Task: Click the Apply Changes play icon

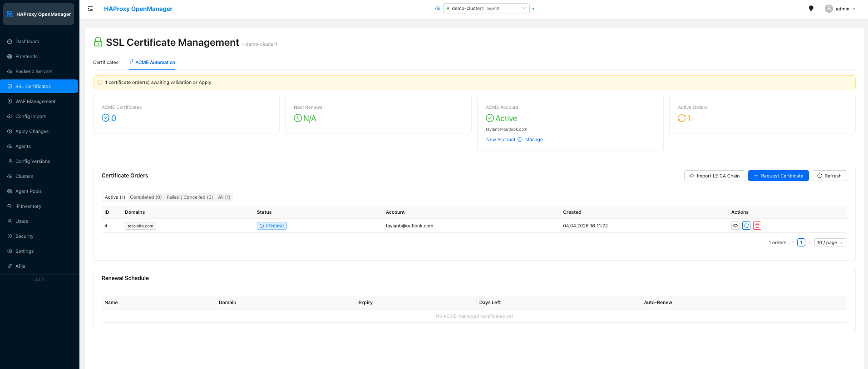Action: 10,131
